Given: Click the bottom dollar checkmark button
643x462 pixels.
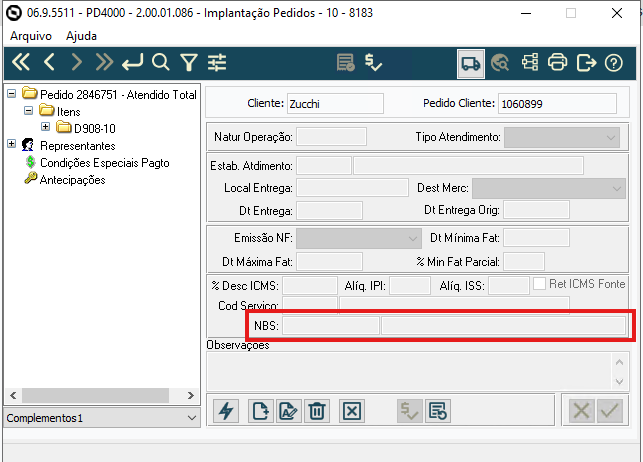Looking at the screenshot, I should 409,411.
